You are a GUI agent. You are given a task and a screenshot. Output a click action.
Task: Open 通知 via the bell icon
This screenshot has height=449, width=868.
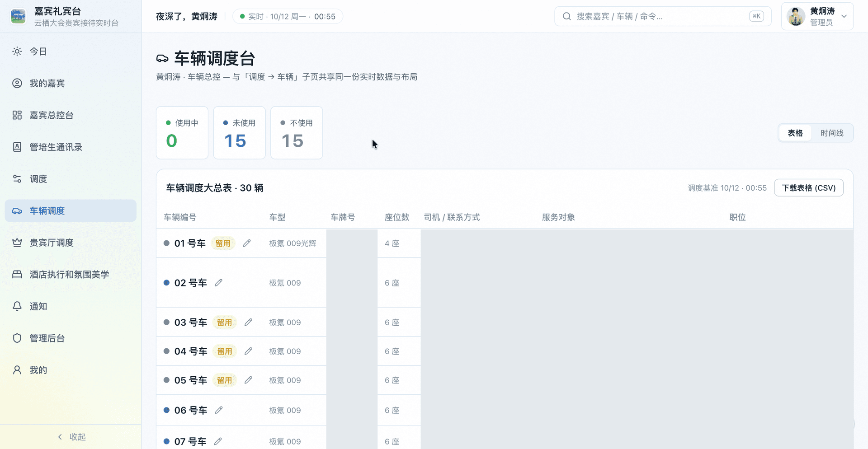pyautogui.click(x=17, y=306)
